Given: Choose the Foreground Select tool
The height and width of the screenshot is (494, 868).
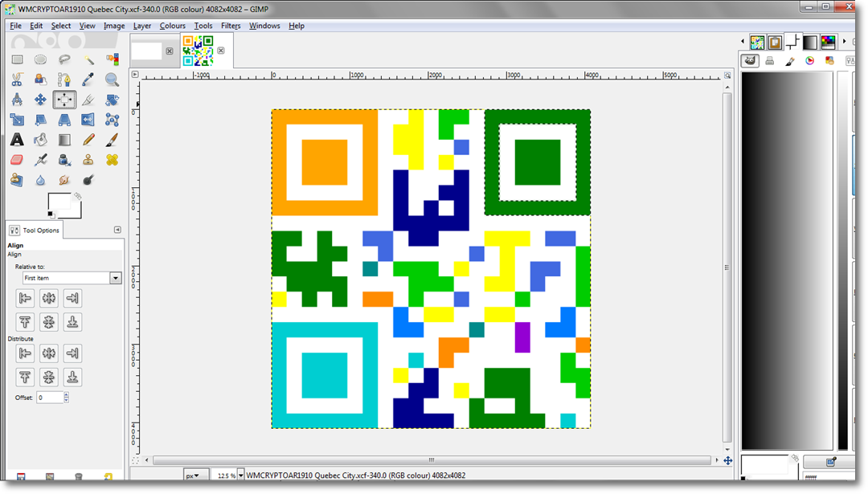Looking at the screenshot, I should (40, 80).
